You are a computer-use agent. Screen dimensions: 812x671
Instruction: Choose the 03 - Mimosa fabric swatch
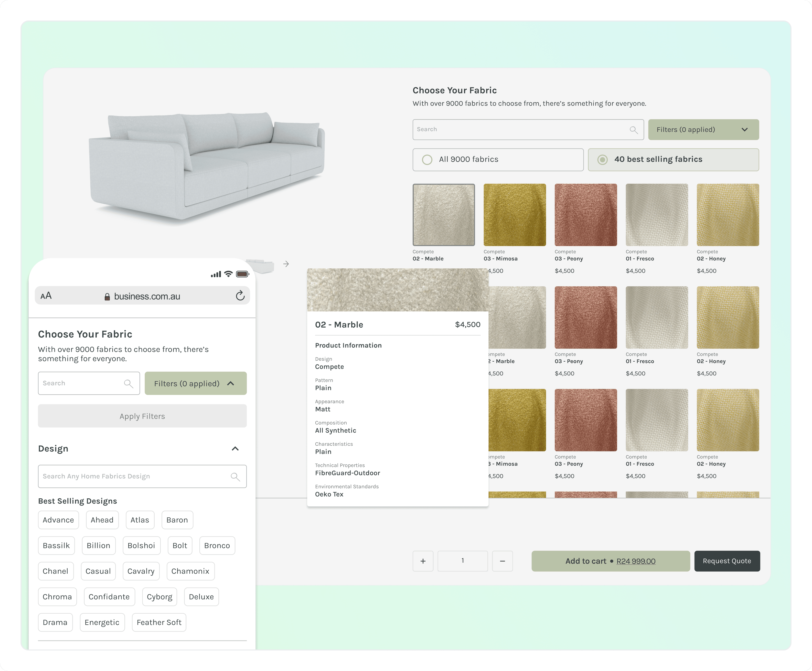(515, 215)
